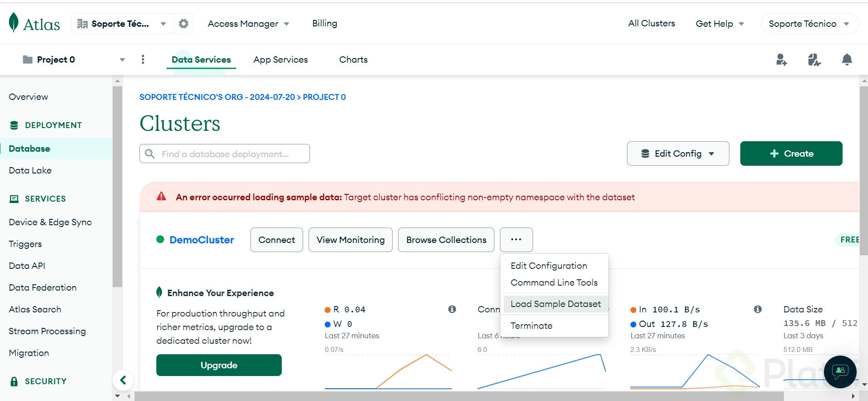
Task: Open Overview in the sidebar
Action: click(x=29, y=97)
